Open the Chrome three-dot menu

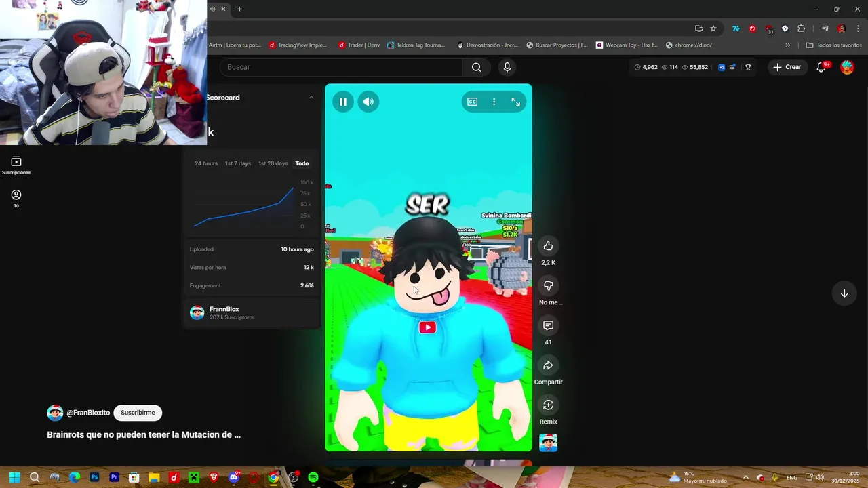[859, 28]
